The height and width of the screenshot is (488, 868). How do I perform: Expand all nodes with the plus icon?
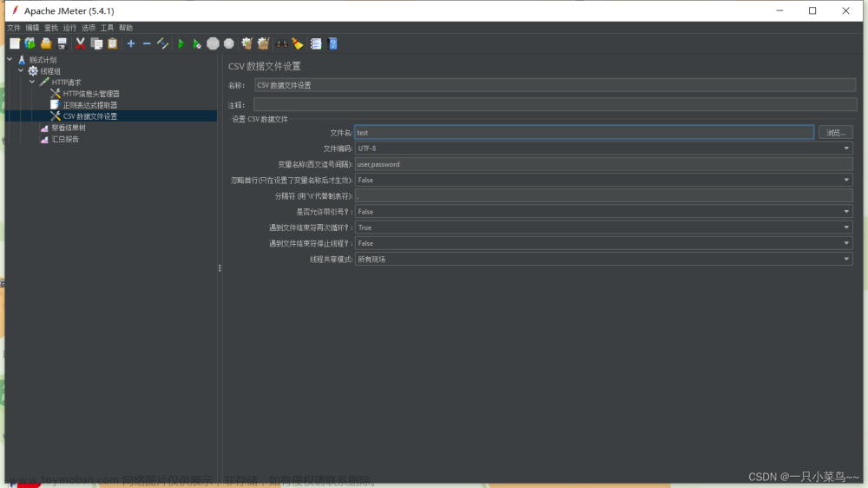point(131,43)
